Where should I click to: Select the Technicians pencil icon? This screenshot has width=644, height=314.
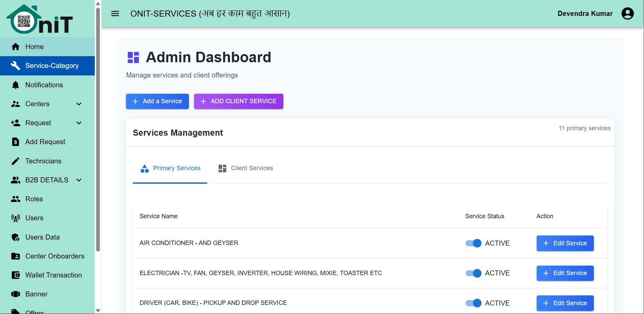16,161
